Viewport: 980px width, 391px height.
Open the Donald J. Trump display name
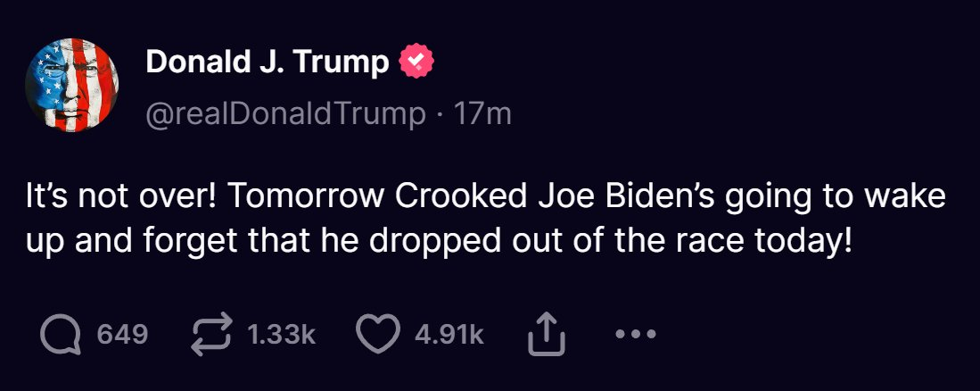[x=267, y=62]
